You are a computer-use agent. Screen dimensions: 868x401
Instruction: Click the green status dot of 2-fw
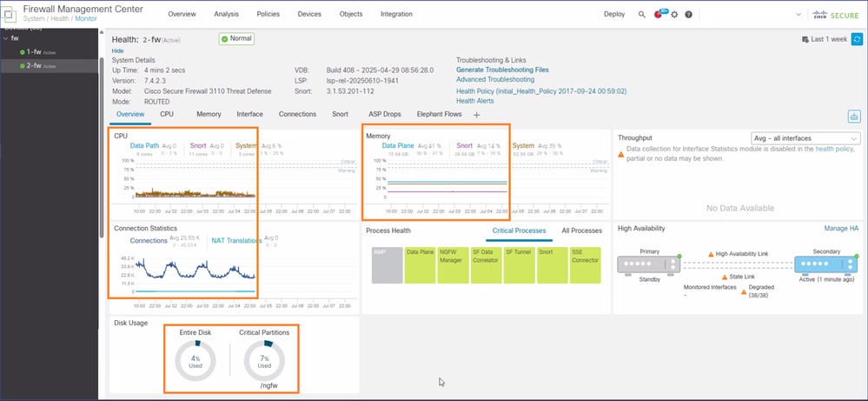pos(22,66)
